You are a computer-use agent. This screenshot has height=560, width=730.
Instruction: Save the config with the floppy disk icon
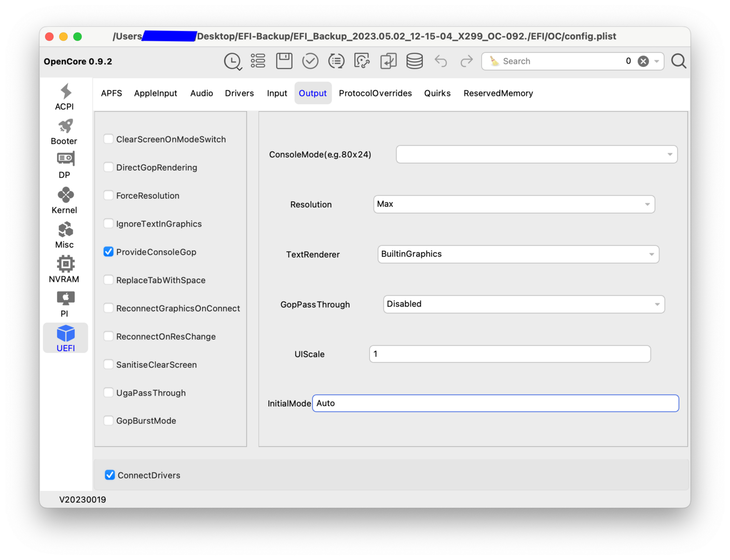click(x=284, y=61)
